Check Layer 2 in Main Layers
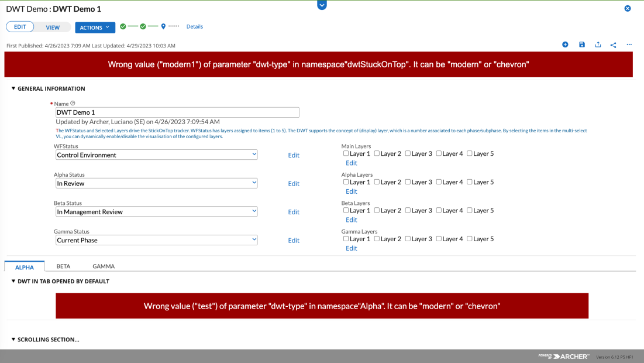The height and width of the screenshot is (363, 644). [x=377, y=153]
